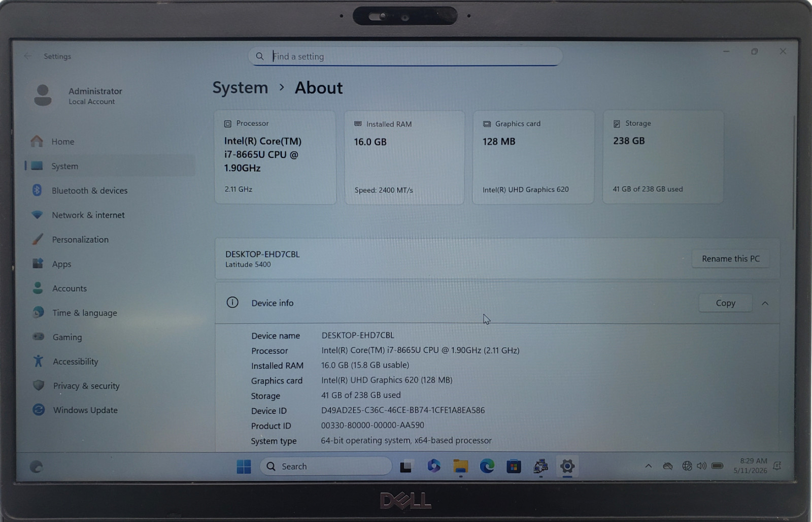Image resolution: width=812 pixels, height=522 pixels.
Task: Launch Microsoft Edge from the taskbar
Action: point(487,466)
